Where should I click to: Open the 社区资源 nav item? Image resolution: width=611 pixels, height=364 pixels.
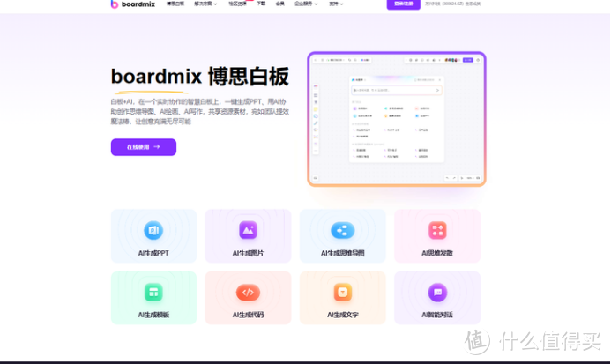point(237,4)
